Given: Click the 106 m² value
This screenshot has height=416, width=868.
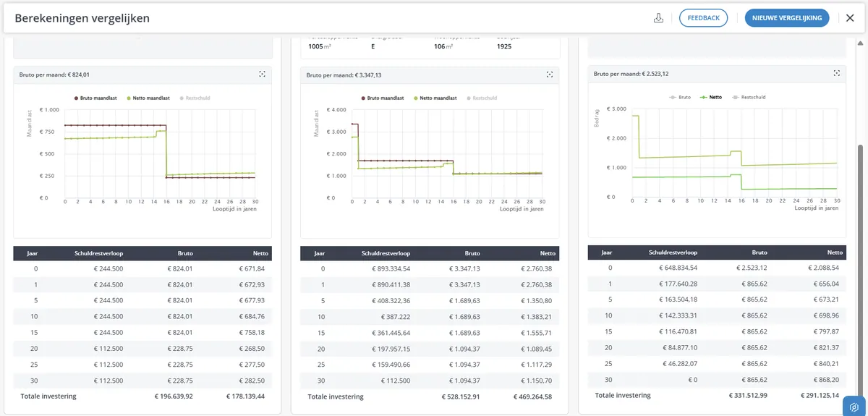Looking at the screenshot, I should tap(443, 46).
